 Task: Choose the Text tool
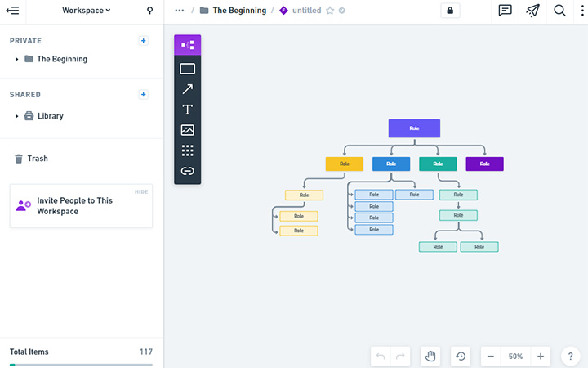[x=187, y=110]
